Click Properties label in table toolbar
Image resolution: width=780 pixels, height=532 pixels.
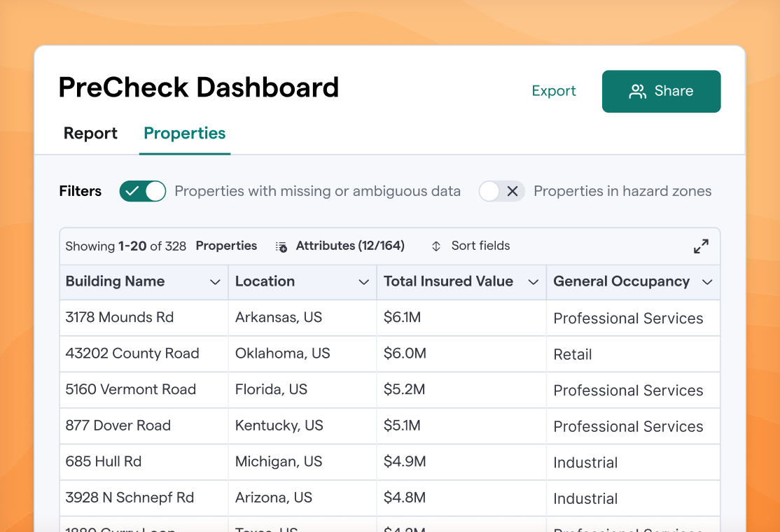(226, 246)
